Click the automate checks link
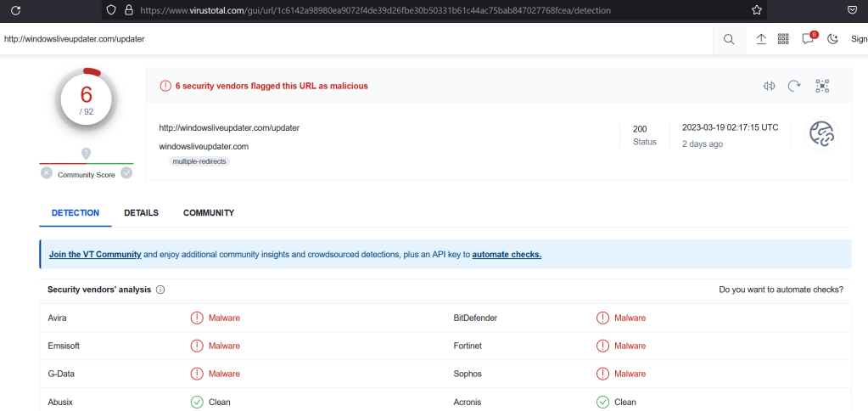The height and width of the screenshot is (411, 868). [x=507, y=255]
